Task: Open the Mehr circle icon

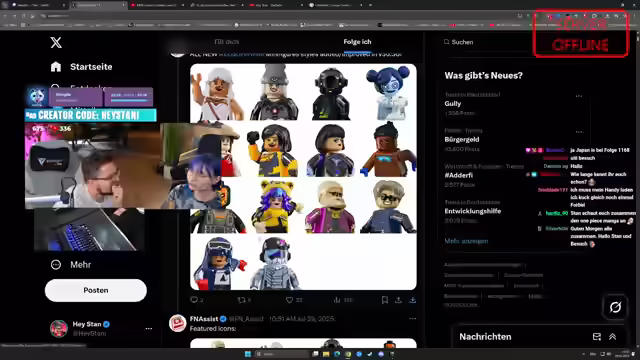Action: click(56, 264)
